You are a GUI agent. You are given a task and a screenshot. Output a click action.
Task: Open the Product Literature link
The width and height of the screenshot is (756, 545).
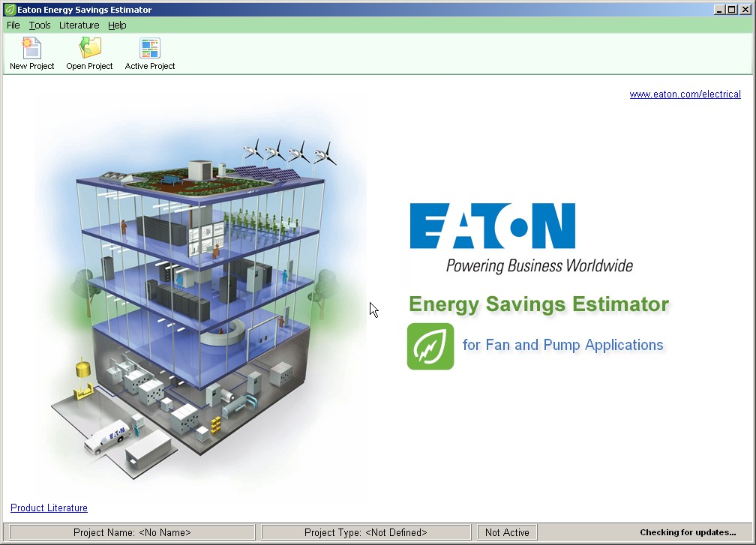tap(49, 508)
